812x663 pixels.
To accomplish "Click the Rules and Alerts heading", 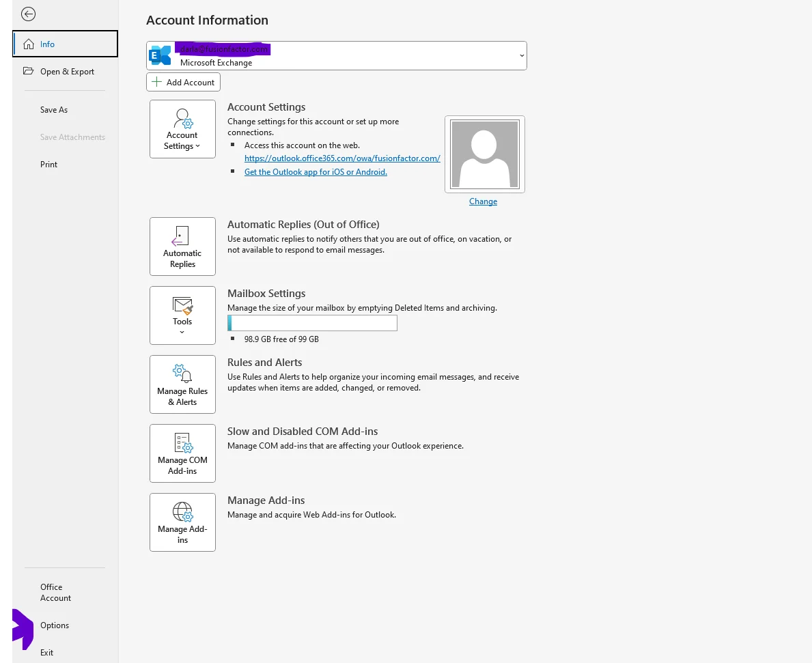I will (x=264, y=363).
